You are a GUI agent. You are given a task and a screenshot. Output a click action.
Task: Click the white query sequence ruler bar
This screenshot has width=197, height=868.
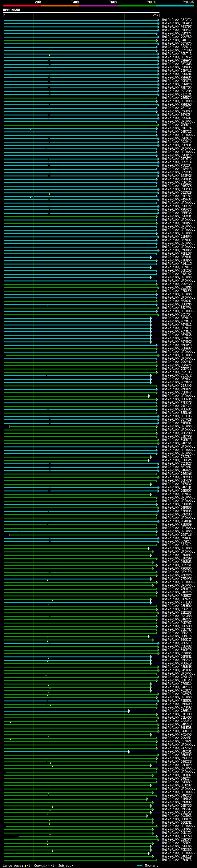(81, 13)
